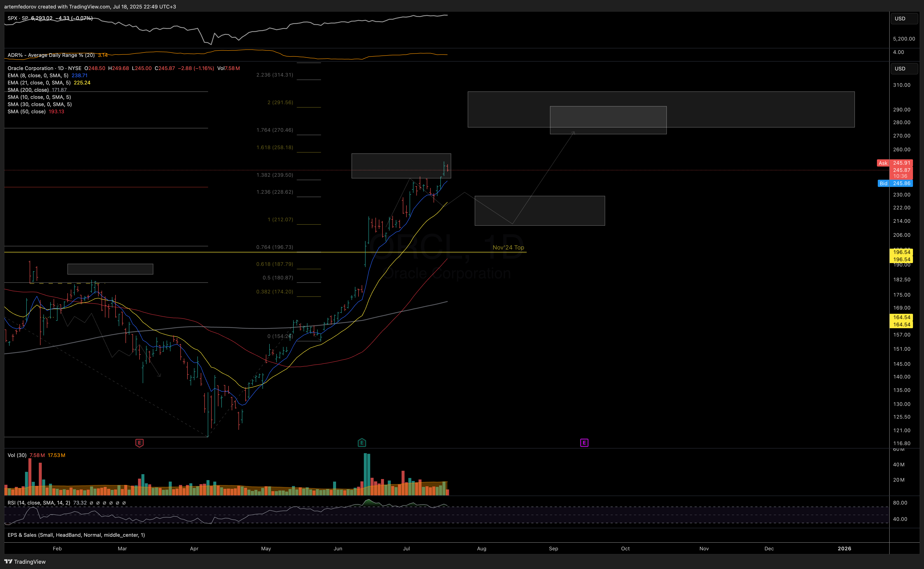Click the RSI value 73.32

[80, 502]
